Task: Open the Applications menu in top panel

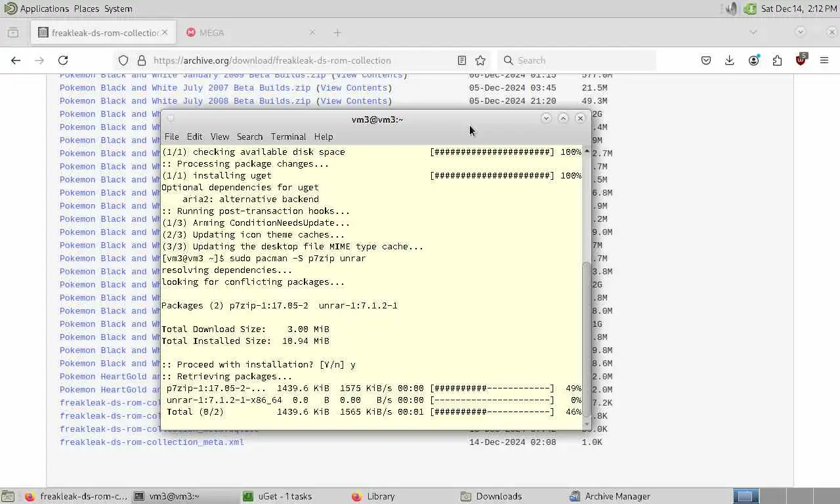Action: (44, 9)
